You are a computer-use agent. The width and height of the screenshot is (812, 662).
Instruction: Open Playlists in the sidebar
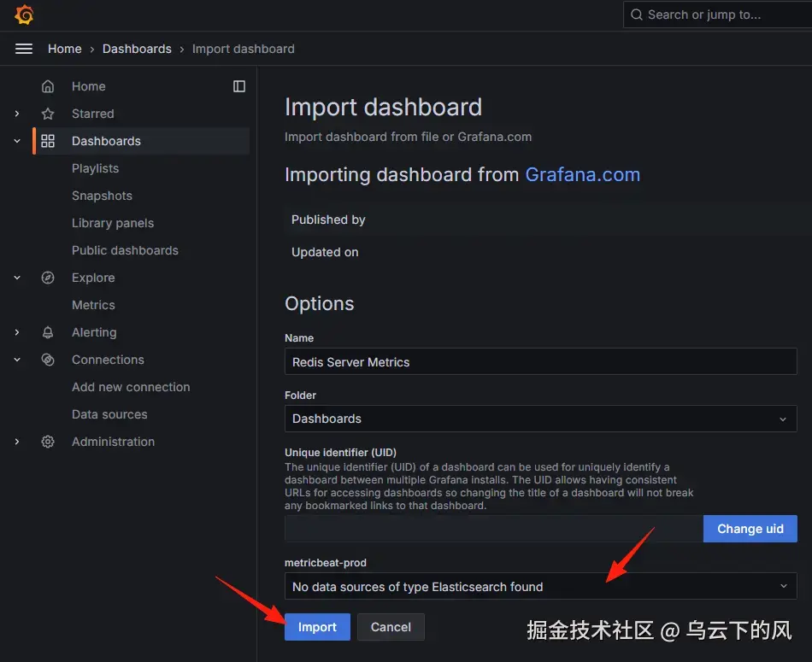coord(95,168)
